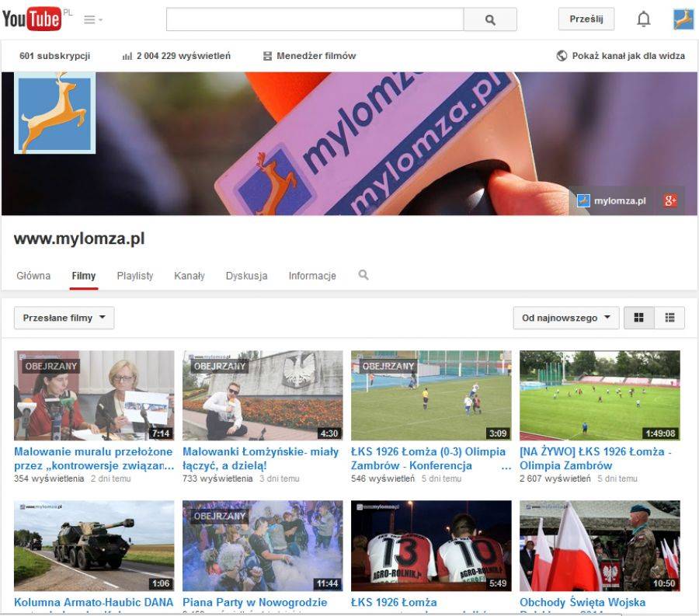Screen dimensions: 699x616
Task: Open the 3:09 ŁKS Olimpia Konferencja thumbnail
Action: pos(431,395)
